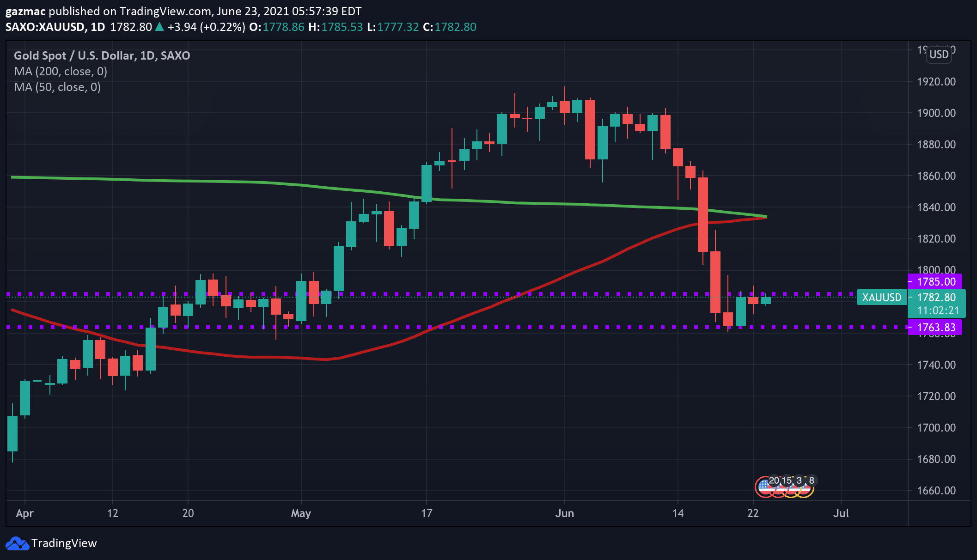Click the countdown timer 11:02:21

tap(938, 310)
